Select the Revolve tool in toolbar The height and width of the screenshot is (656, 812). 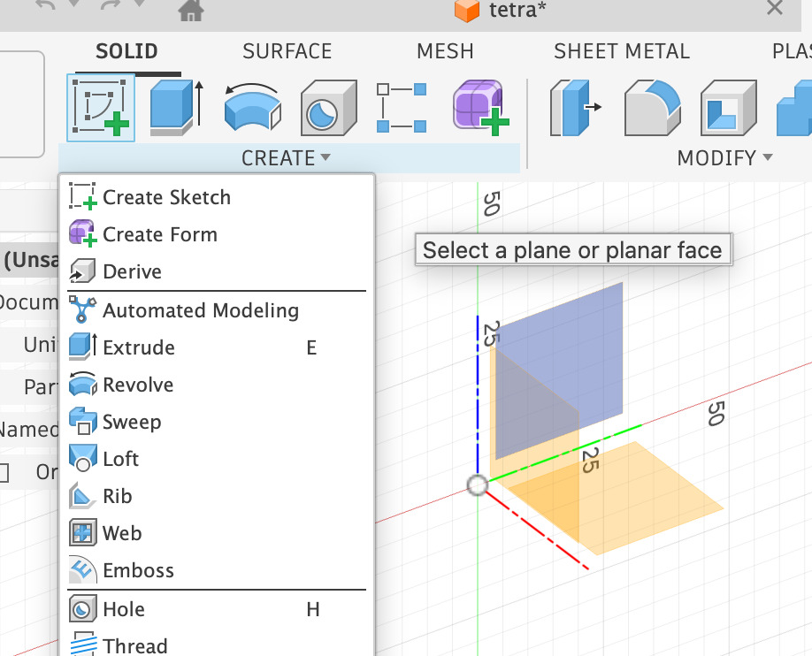253,108
